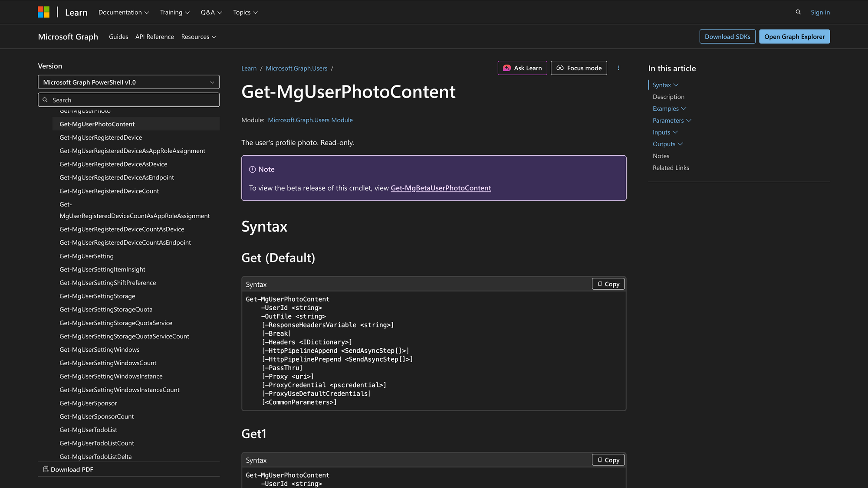Copy the Get (Default) syntax block
The height and width of the screenshot is (488, 868).
click(x=608, y=284)
